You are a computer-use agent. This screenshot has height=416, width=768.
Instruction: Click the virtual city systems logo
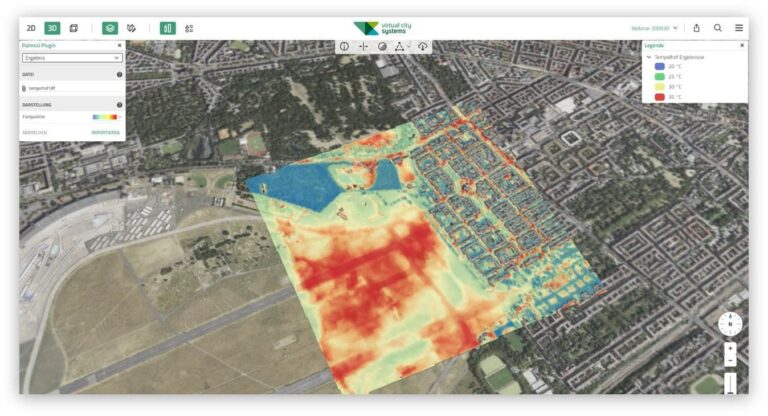(383, 28)
